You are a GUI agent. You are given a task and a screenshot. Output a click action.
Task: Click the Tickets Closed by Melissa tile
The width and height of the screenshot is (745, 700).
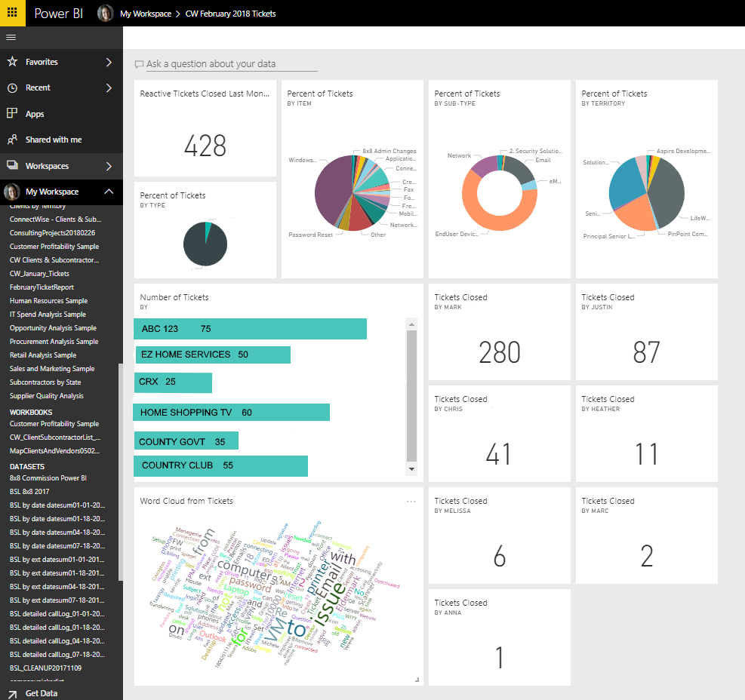click(500, 536)
